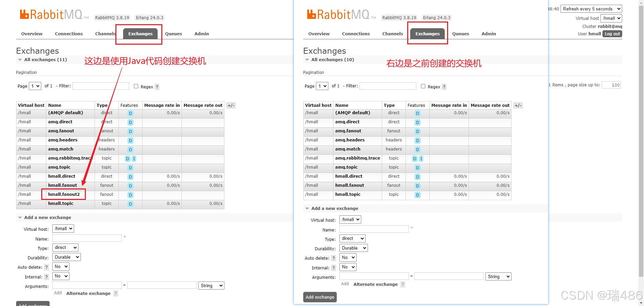The height and width of the screenshot is (306, 644).
Task: Enable Regex checkbox in left window
Action: 136,86
